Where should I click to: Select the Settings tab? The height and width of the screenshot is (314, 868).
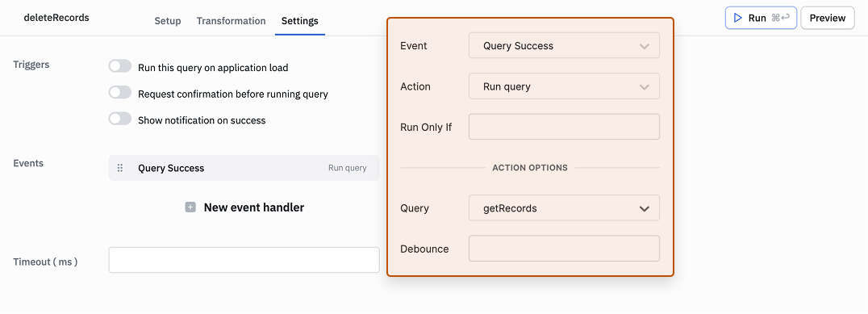(300, 21)
